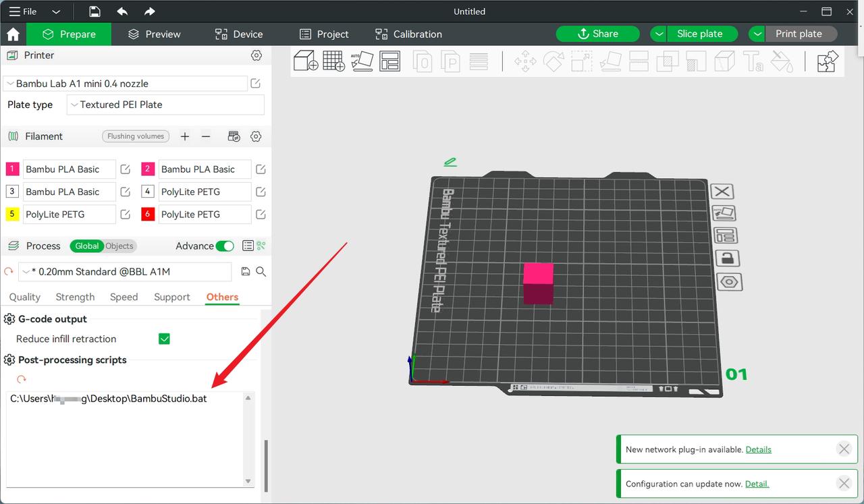
Task: Open the Print plate dropdown arrow
Action: point(757,34)
